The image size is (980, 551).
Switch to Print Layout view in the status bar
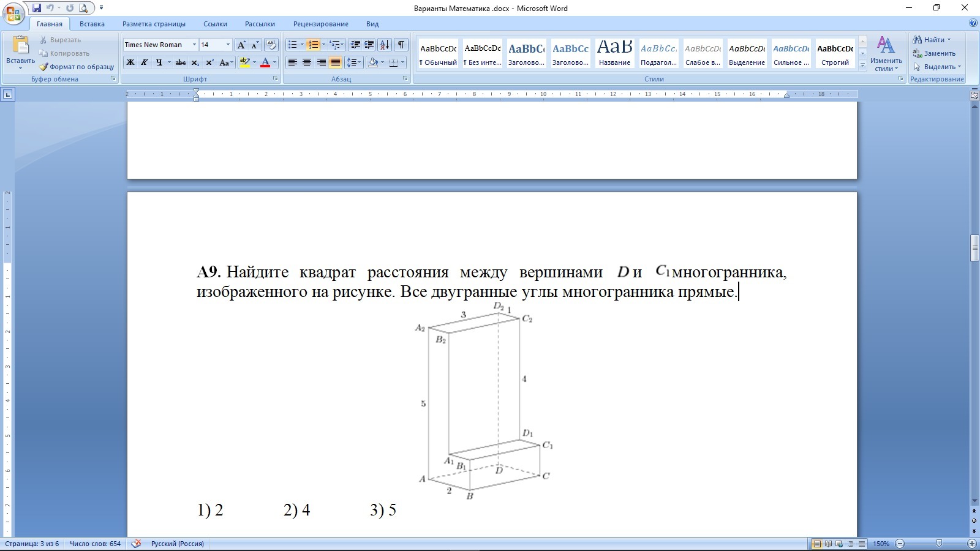tap(817, 544)
